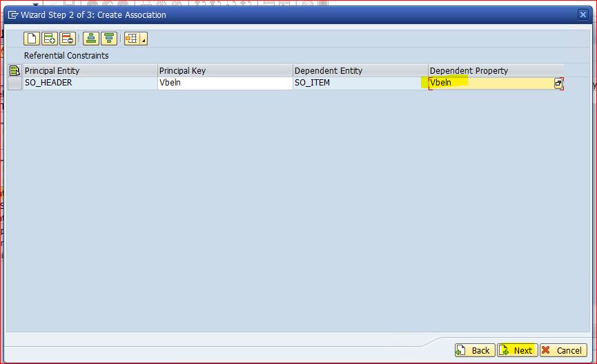The image size is (597, 364).
Task: Click the Sort descending toolbar icon
Action: click(109, 39)
